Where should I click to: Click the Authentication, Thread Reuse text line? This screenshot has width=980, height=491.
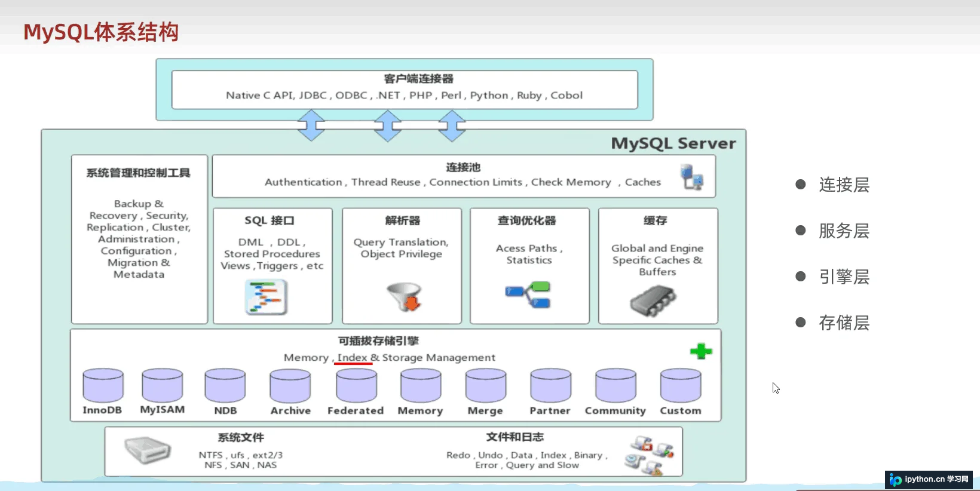463,182
